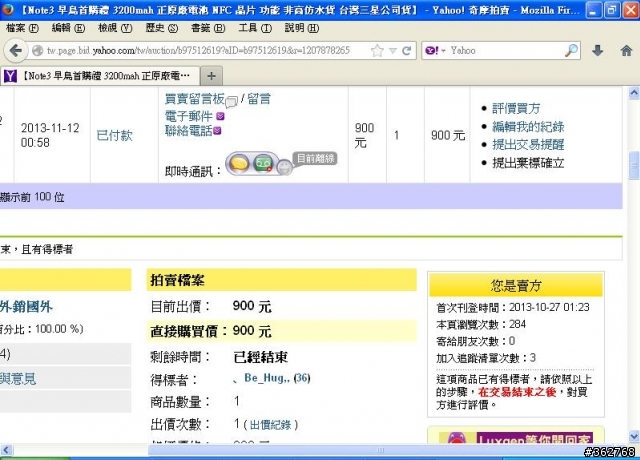
Task: Click the 2013-11-12 00:58 date cell
Action: [50, 135]
